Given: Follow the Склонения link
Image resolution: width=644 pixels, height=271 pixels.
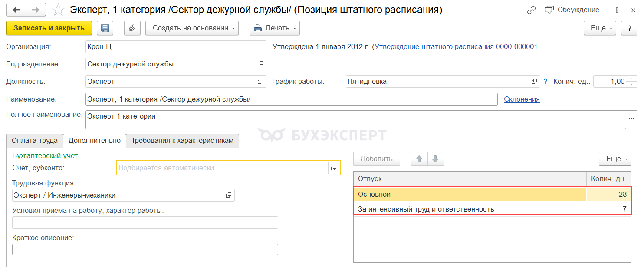Looking at the screenshot, I should [522, 99].
